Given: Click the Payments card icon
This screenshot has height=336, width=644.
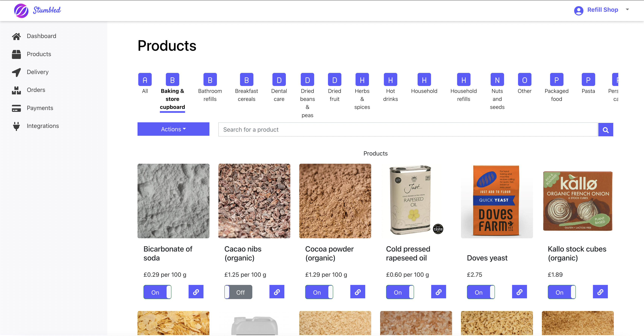Looking at the screenshot, I should click(16, 108).
